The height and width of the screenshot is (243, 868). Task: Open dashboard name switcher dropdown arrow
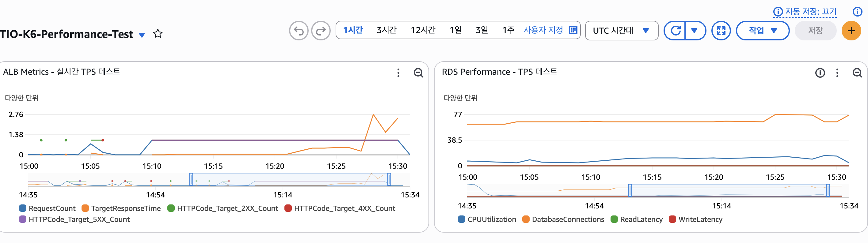click(x=142, y=35)
